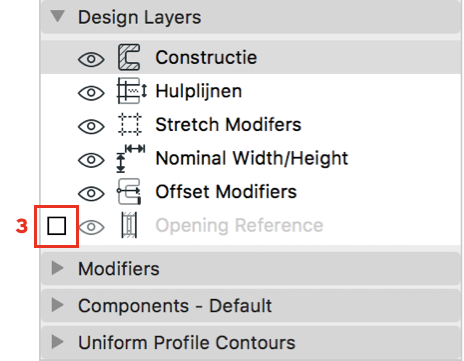Click the Offset Modifiers layer icon
The image size is (464, 361).
[129, 192]
